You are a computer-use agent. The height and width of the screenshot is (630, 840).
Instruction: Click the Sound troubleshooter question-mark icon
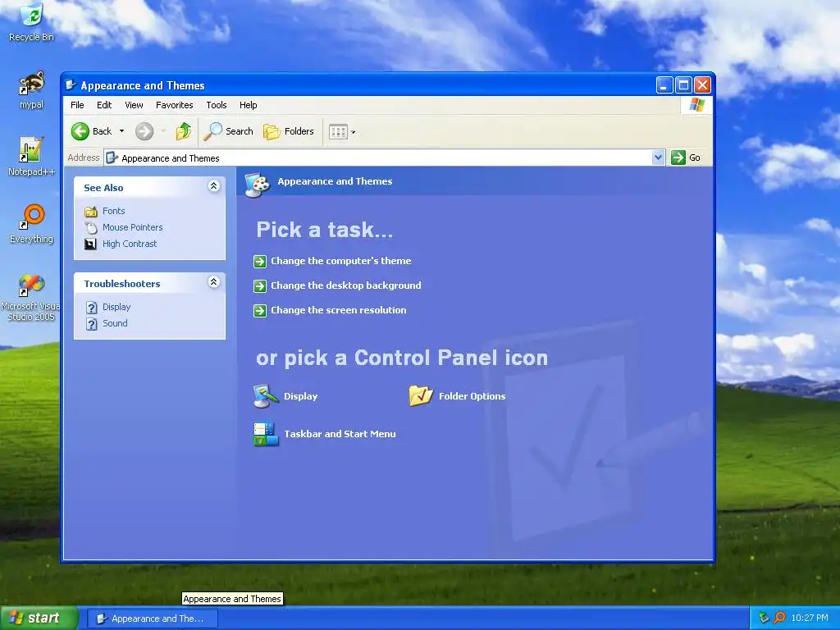pos(92,323)
